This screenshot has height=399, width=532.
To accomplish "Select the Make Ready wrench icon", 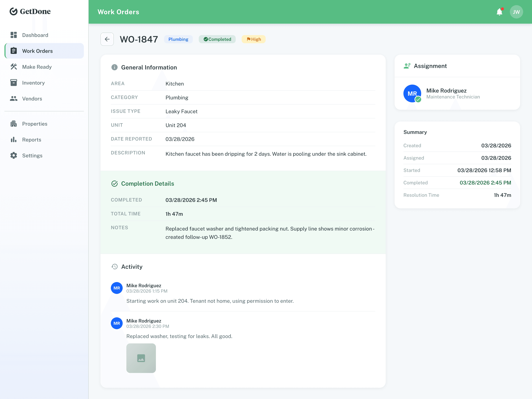I will [14, 67].
